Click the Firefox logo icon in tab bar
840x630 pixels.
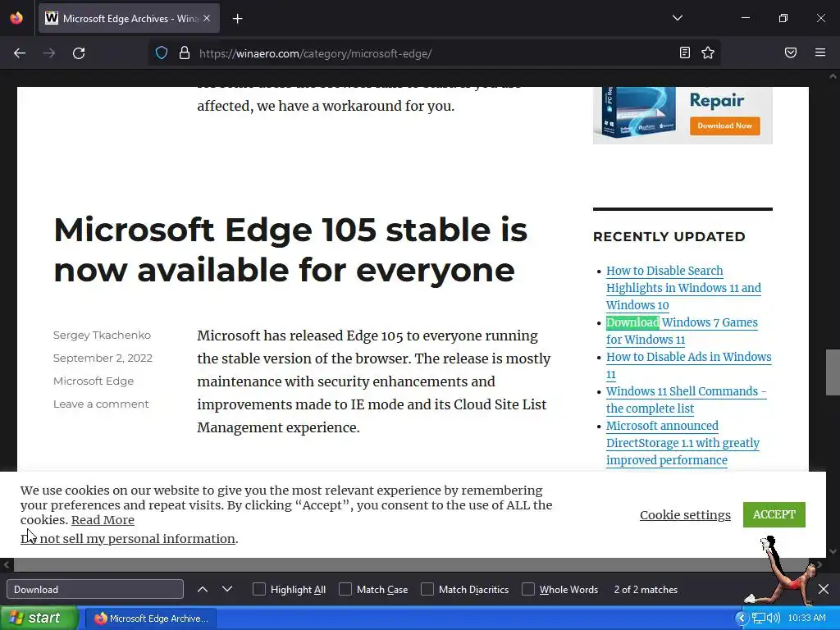16,18
